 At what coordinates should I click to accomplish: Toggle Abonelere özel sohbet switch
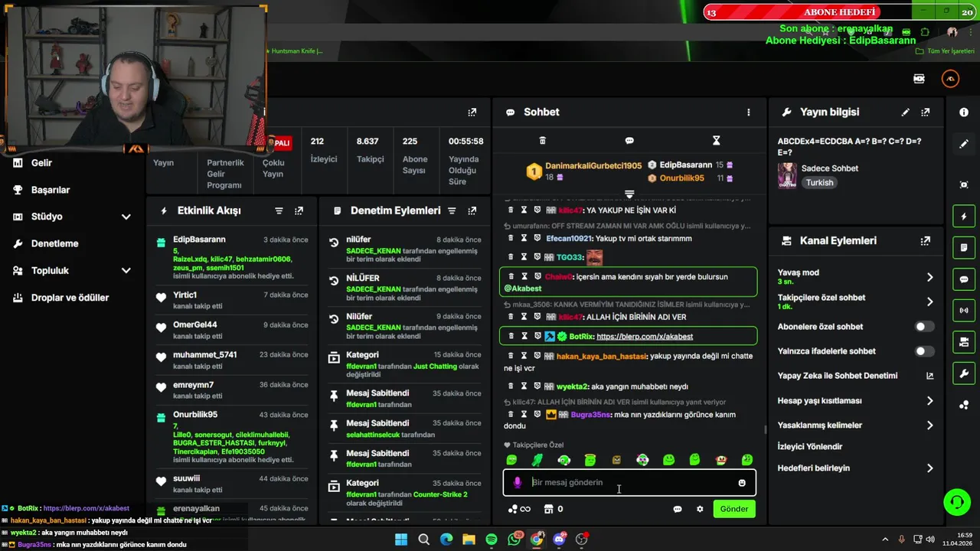pos(925,327)
